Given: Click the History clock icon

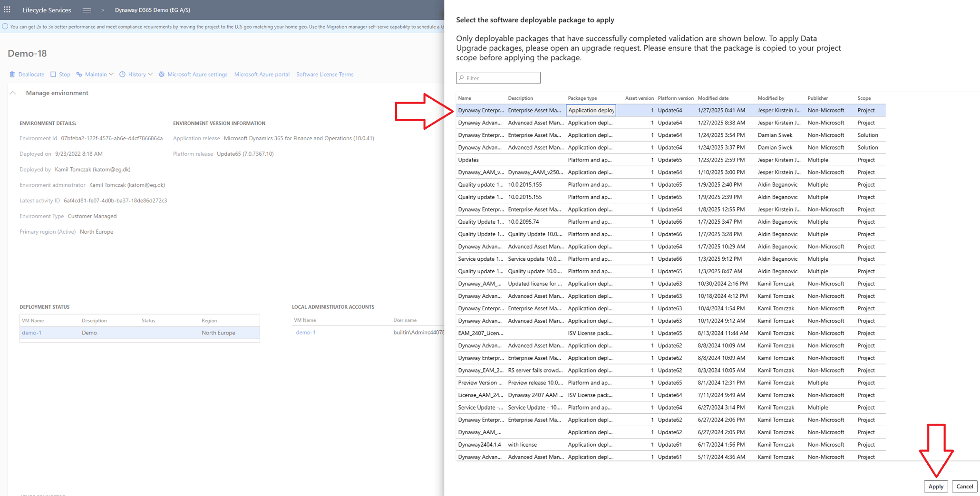Looking at the screenshot, I should (122, 74).
